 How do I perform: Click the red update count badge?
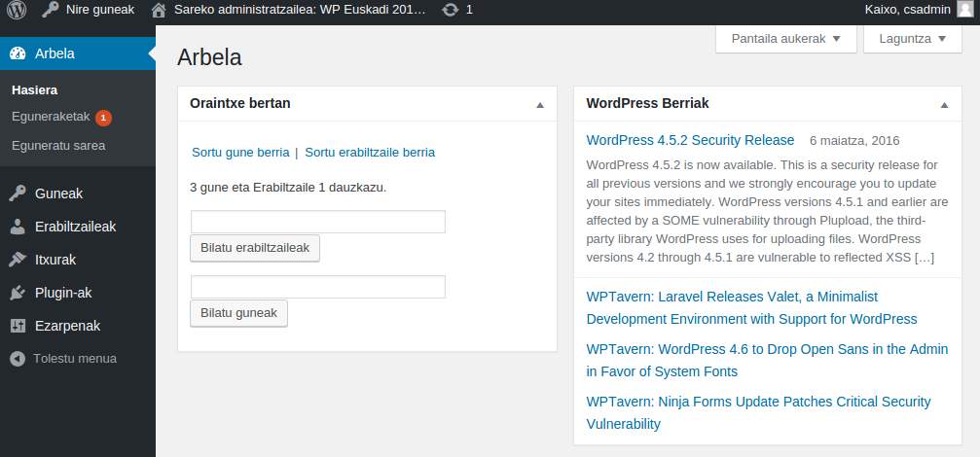pyautogui.click(x=104, y=118)
